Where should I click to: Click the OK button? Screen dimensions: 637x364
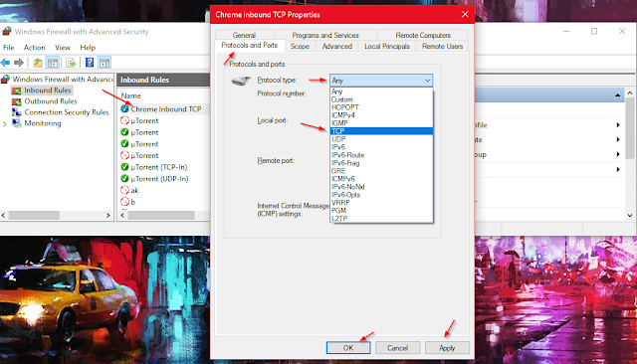tap(348, 348)
